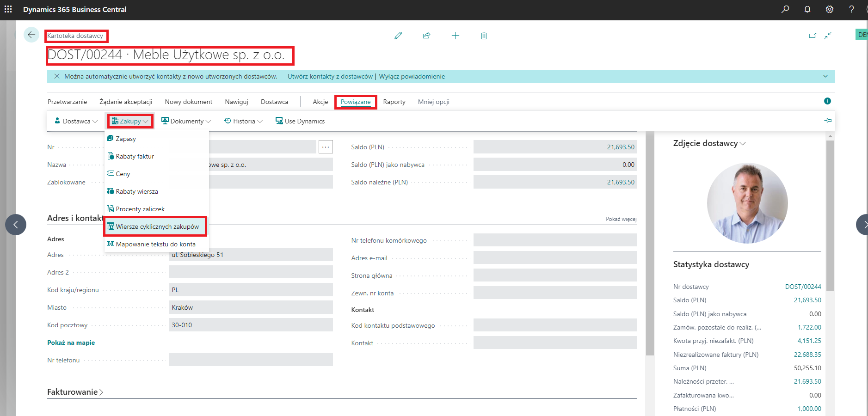Dismiss the notification with X icon
Image resolution: width=868 pixels, height=416 pixels.
pos(57,76)
